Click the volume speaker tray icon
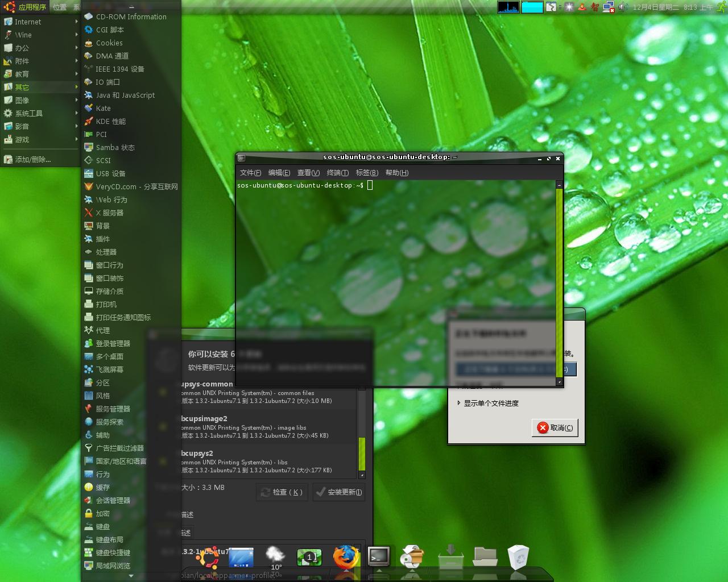This screenshot has width=728, height=582. [x=623, y=7]
